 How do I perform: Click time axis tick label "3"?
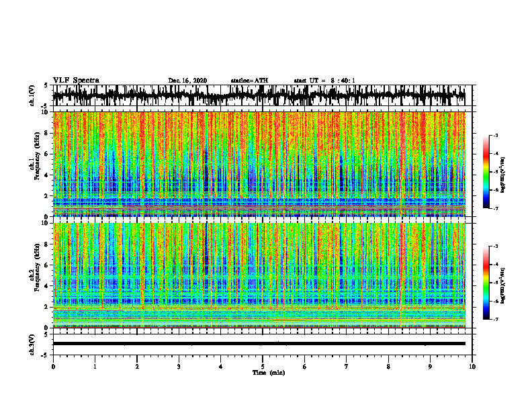[179, 367]
